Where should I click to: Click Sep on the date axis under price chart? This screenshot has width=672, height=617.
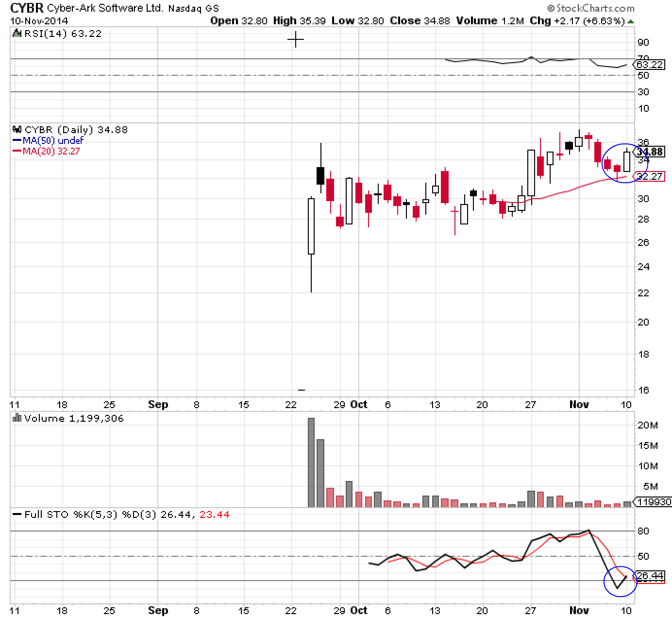point(158,404)
